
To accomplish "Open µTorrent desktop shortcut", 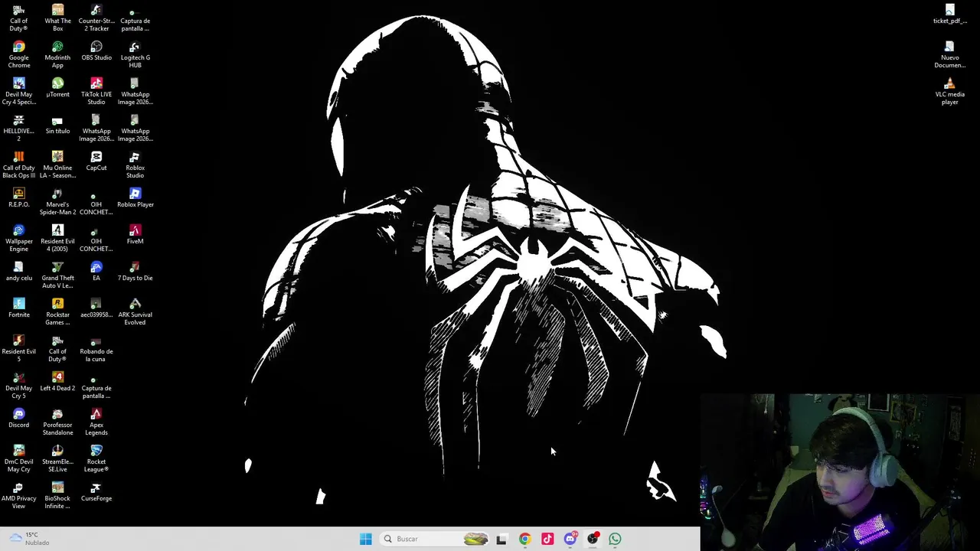I will pyautogui.click(x=57, y=88).
